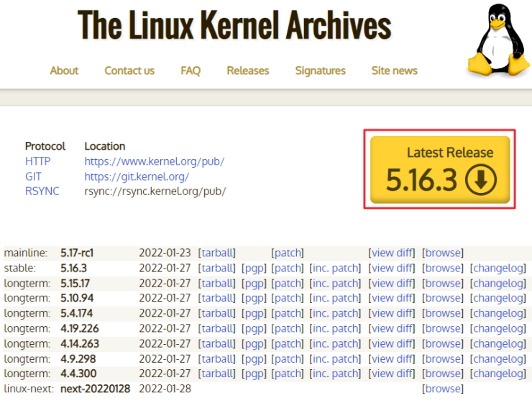Open pgp signature for longterm 5.10.94
Screen dimensions: 532x411
coord(254,298)
